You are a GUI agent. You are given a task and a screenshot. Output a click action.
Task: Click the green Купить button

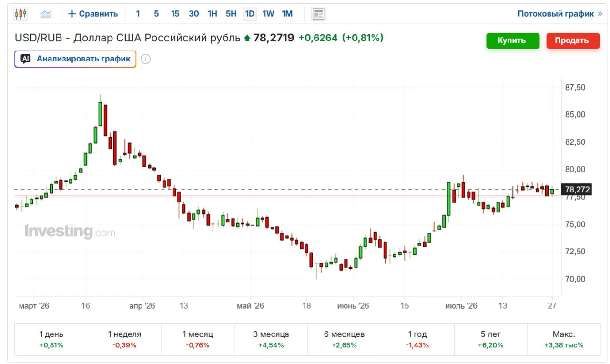[513, 40]
